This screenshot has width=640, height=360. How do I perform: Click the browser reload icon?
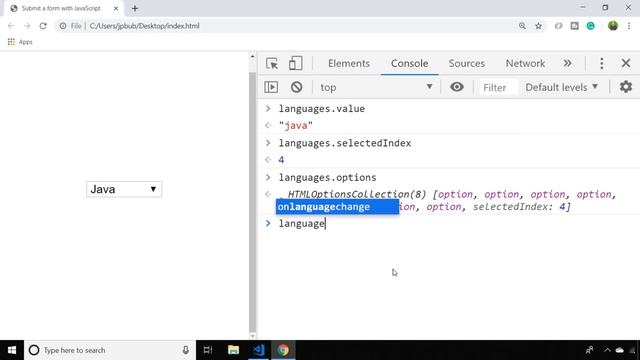click(x=43, y=26)
